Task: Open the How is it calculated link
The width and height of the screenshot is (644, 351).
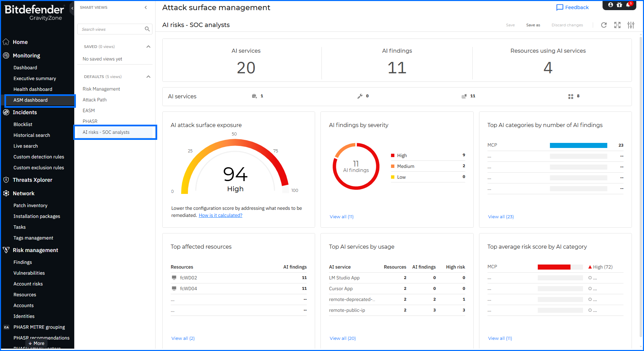Action: click(x=221, y=215)
